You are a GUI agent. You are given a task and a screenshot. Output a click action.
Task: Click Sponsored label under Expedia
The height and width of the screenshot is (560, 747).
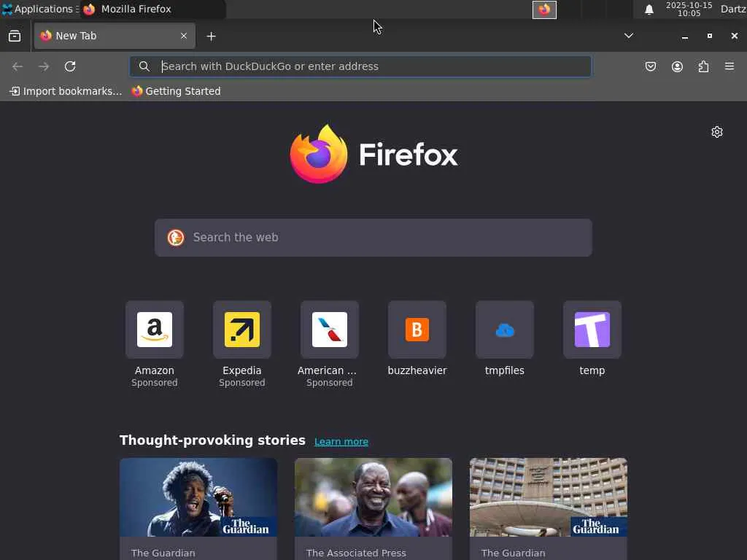242,383
